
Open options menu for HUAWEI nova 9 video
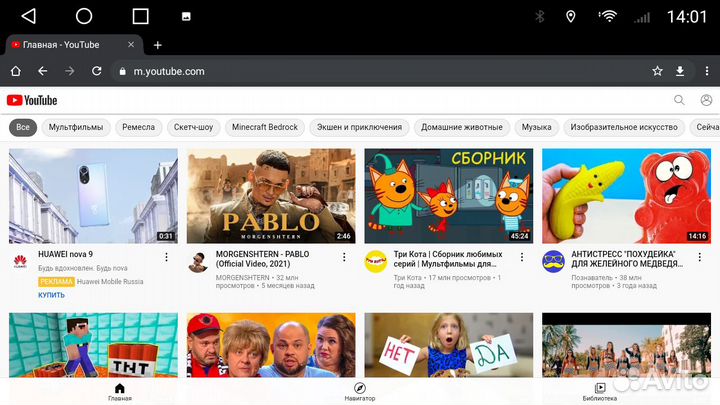[x=166, y=257]
